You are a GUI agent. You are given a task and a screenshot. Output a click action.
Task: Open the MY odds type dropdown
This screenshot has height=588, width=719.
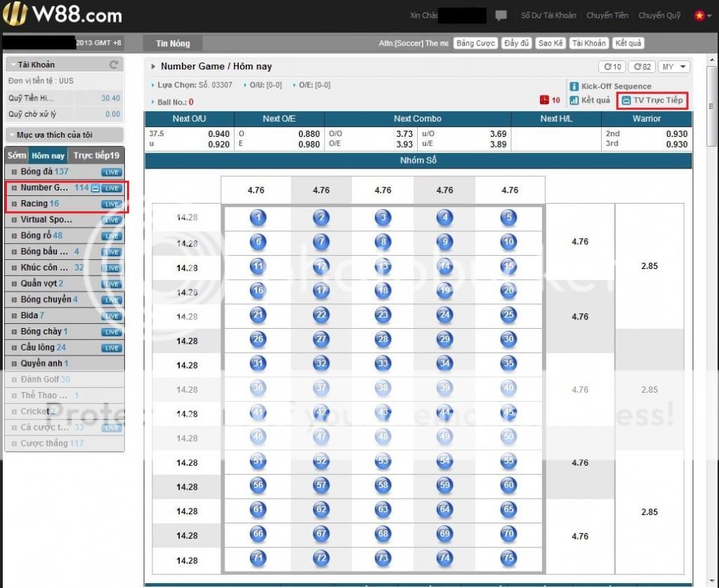point(674,67)
